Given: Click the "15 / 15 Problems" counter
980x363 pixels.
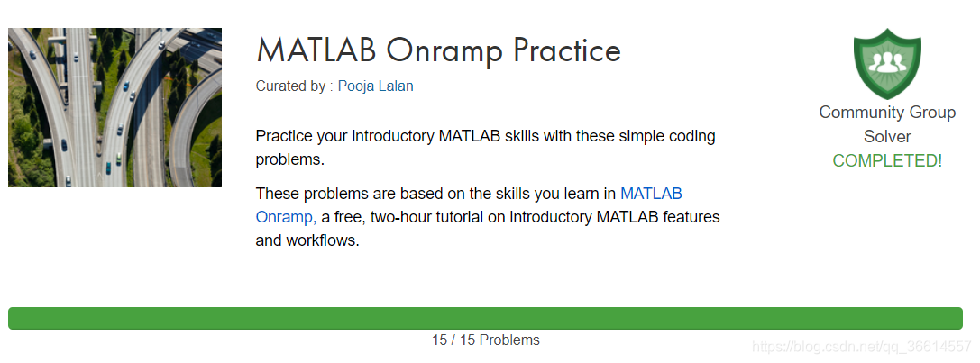Looking at the screenshot, I should click(x=485, y=340).
